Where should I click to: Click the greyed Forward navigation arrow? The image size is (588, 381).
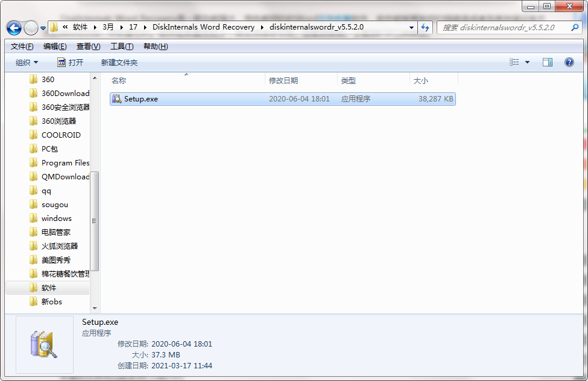pyautogui.click(x=31, y=28)
